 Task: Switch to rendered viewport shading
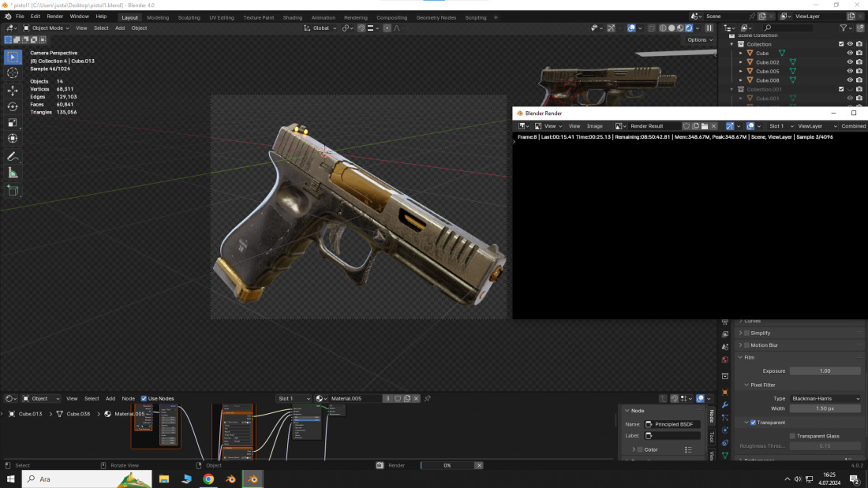click(689, 28)
